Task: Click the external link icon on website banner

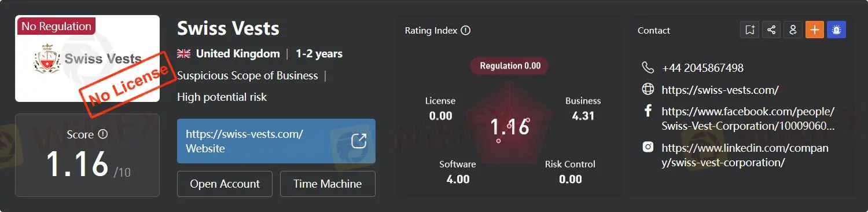Action: pyautogui.click(x=359, y=141)
